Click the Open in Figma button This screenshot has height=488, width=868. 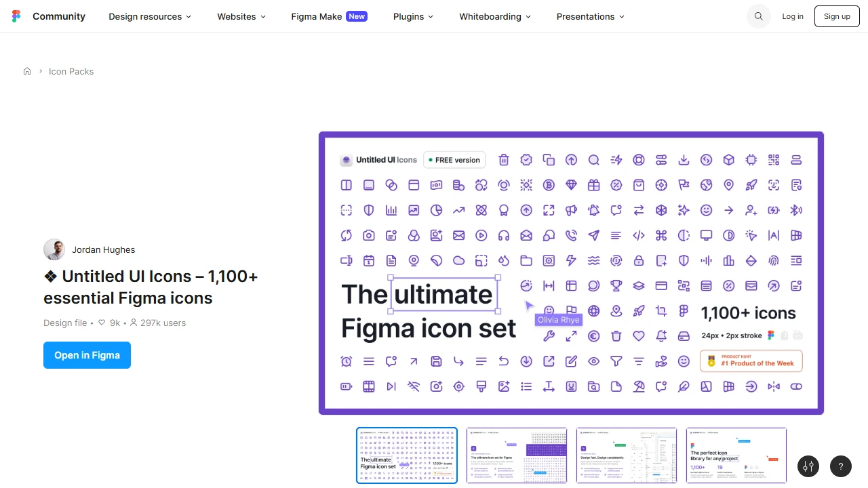click(87, 354)
